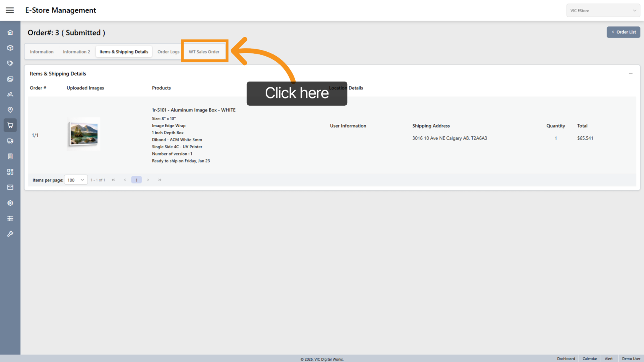The width and height of the screenshot is (644, 362).
Task: Open the wrench tools sidebar icon
Action: [x=10, y=234]
